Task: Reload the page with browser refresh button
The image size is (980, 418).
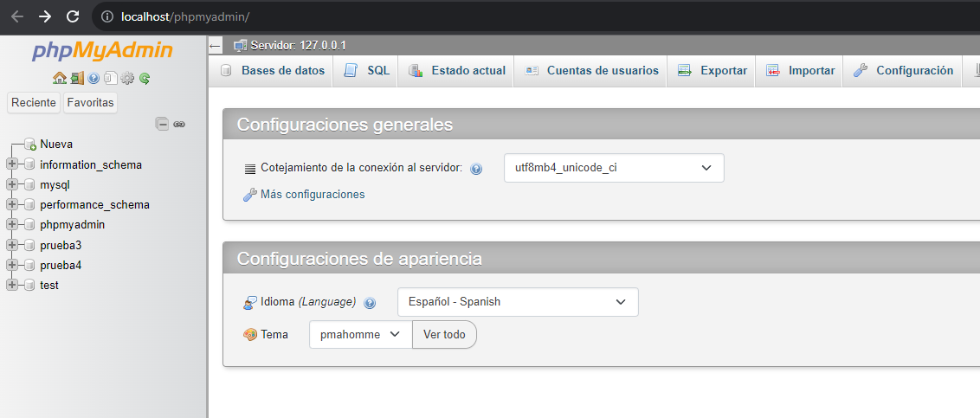Action: coord(73,16)
